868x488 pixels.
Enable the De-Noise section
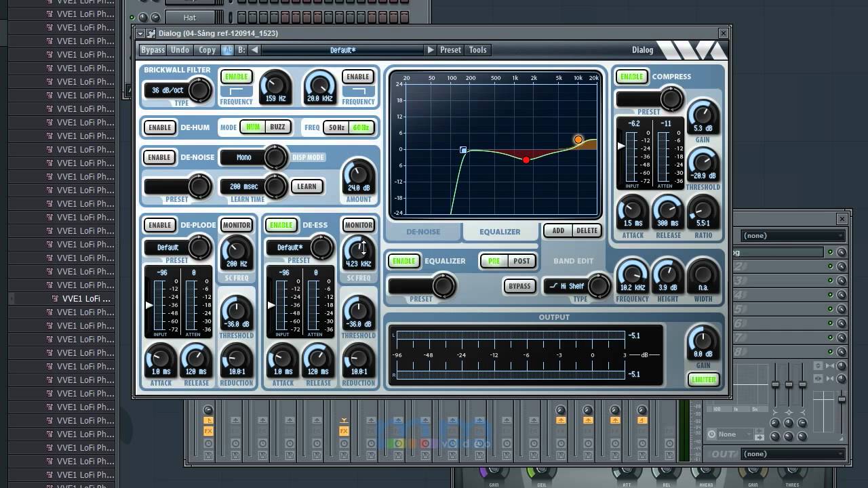(159, 157)
